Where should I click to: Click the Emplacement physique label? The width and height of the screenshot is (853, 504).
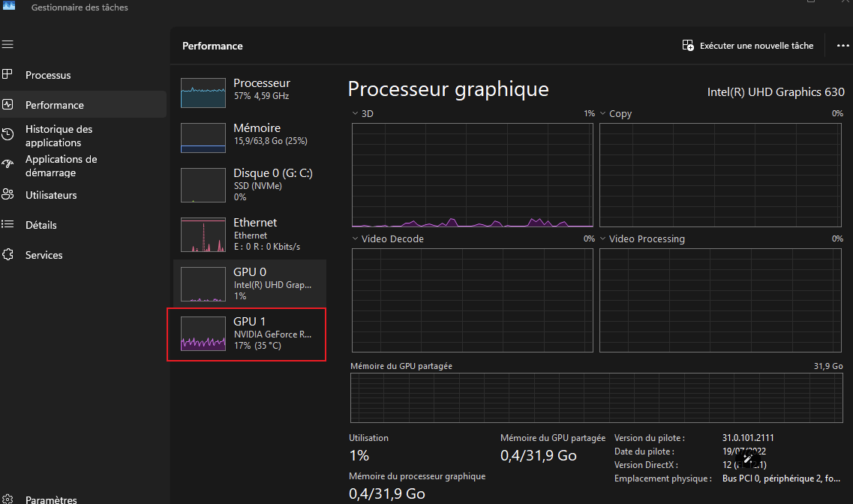coord(662,478)
